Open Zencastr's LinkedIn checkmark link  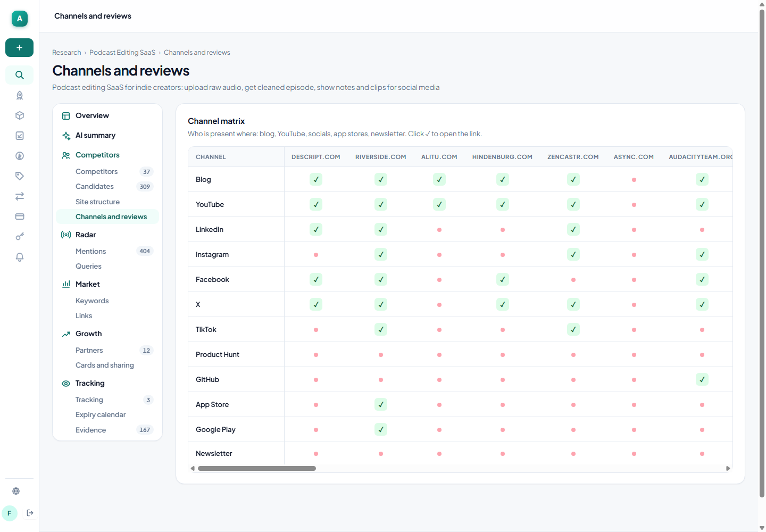pyautogui.click(x=573, y=229)
